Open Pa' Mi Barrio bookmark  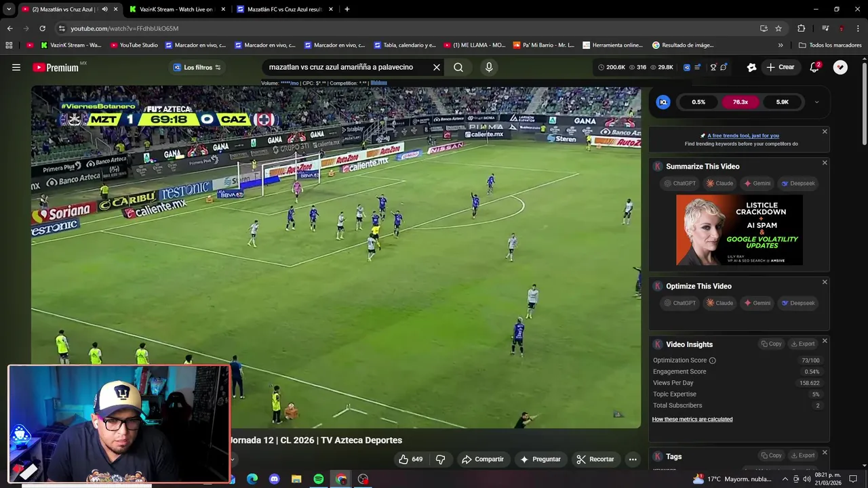pos(544,45)
